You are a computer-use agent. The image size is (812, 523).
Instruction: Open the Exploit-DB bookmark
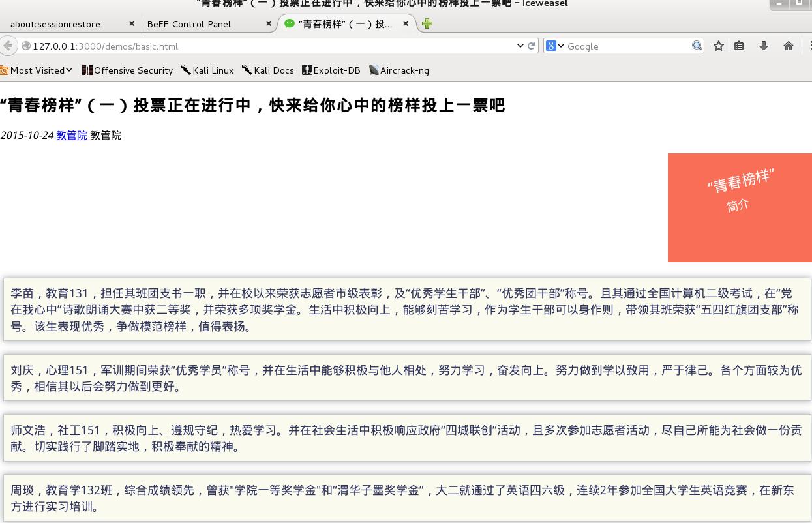click(x=331, y=70)
